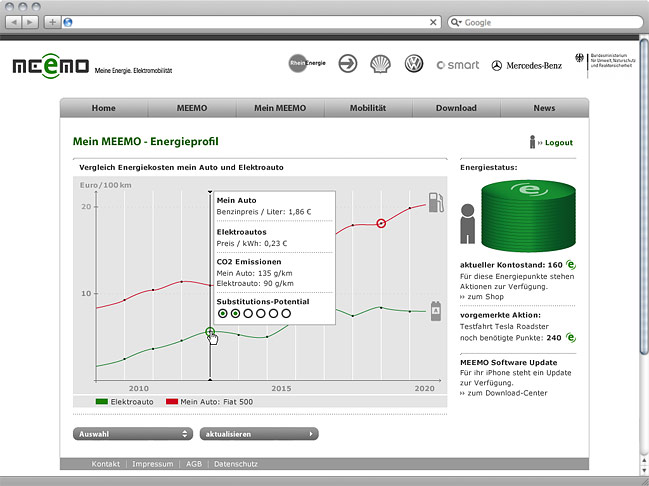Click the browser address bar
649x486 pixels.
[250, 21]
